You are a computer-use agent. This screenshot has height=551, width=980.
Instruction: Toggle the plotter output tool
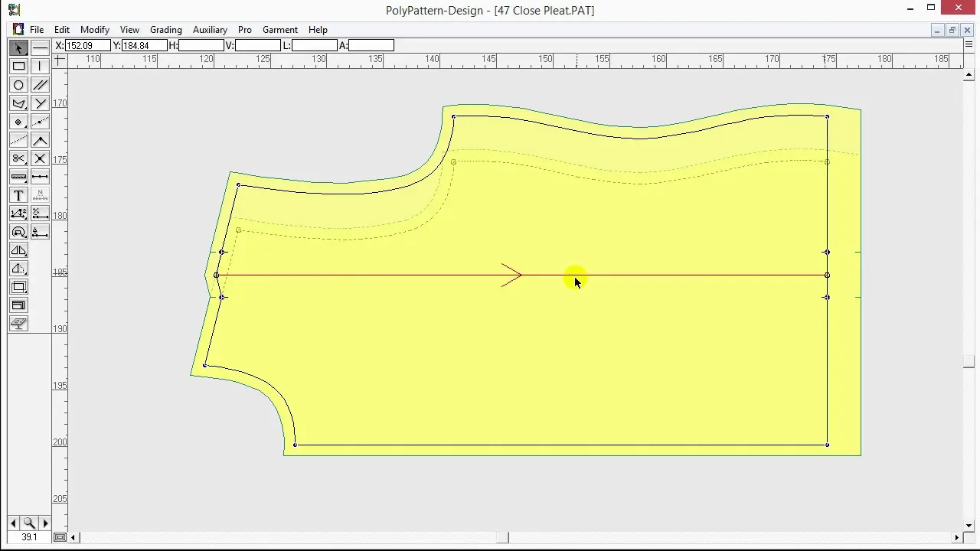pyautogui.click(x=19, y=324)
